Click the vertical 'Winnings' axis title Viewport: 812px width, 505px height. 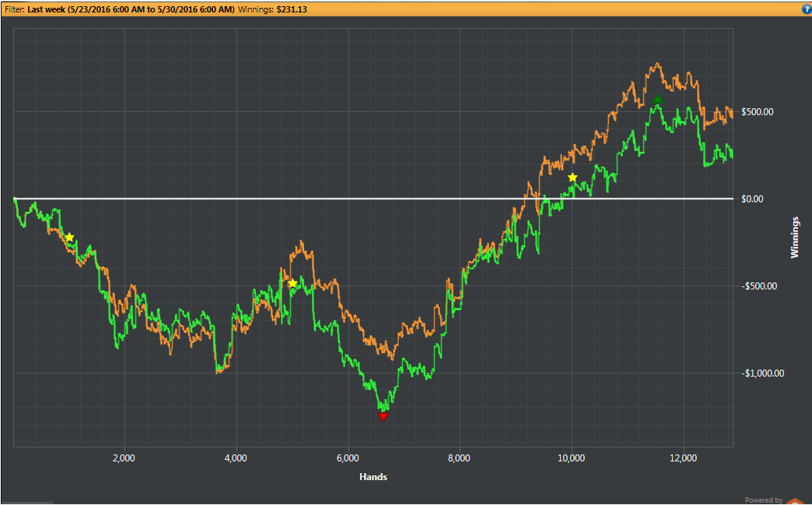pos(794,238)
